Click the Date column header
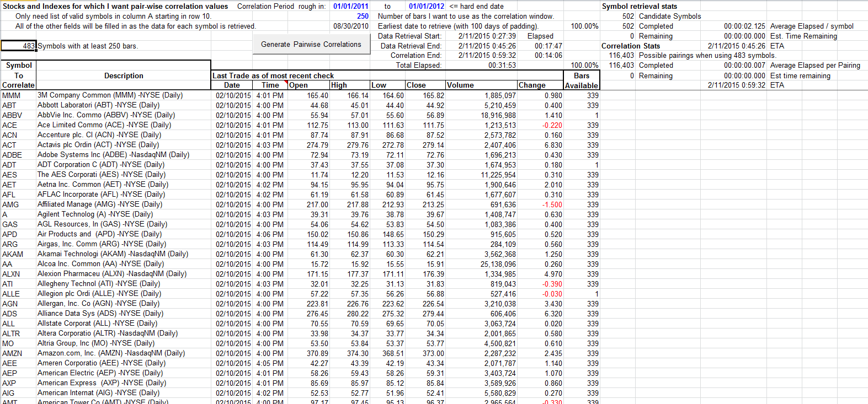This screenshot has width=868, height=404. [232, 85]
